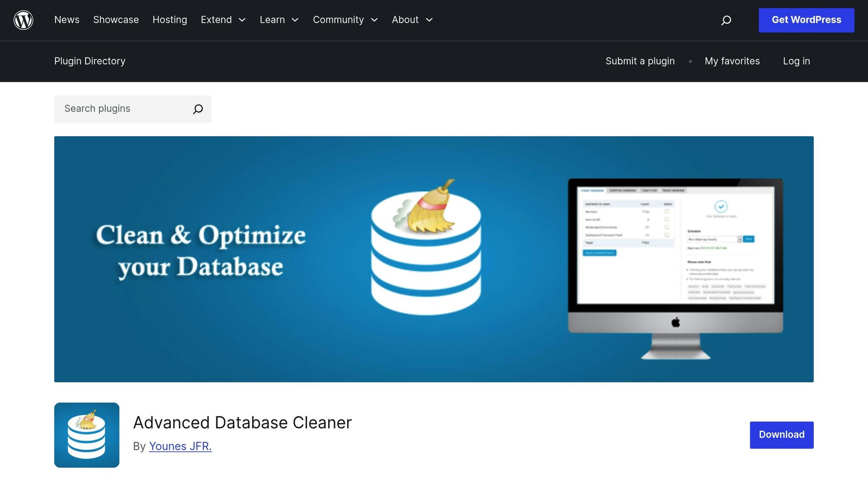Open the About dropdown arrow

pos(429,20)
